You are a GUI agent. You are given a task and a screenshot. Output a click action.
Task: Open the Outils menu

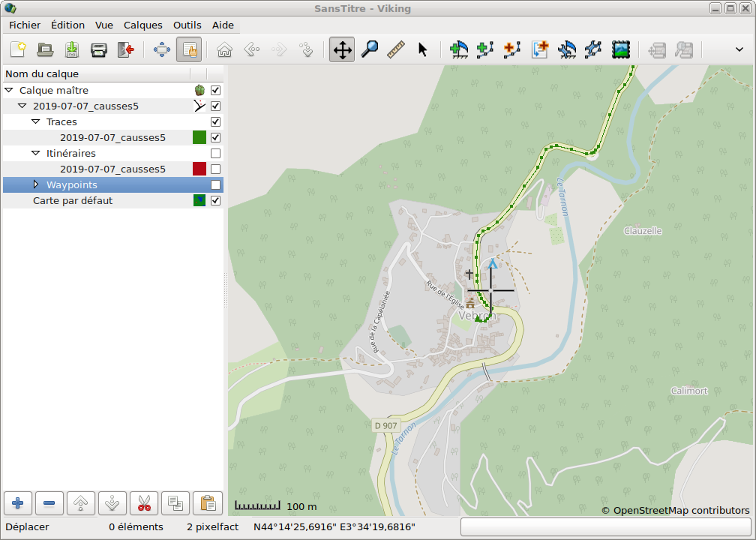click(187, 25)
